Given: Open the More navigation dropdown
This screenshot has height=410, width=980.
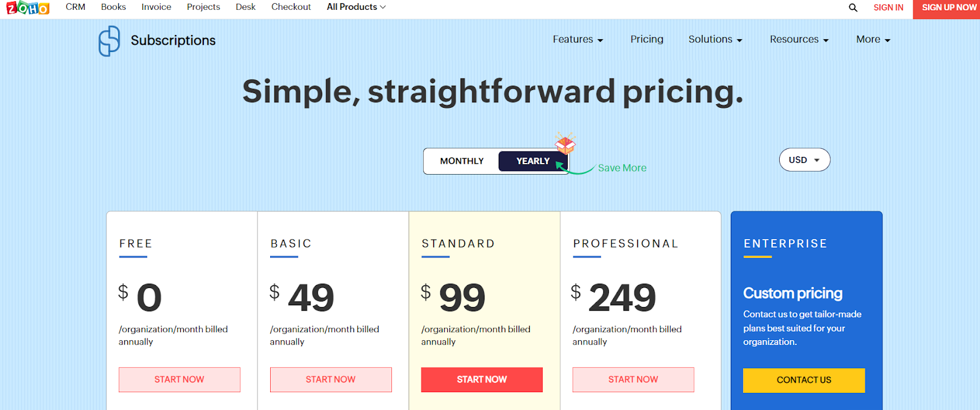Looking at the screenshot, I should (x=873, y=39).
